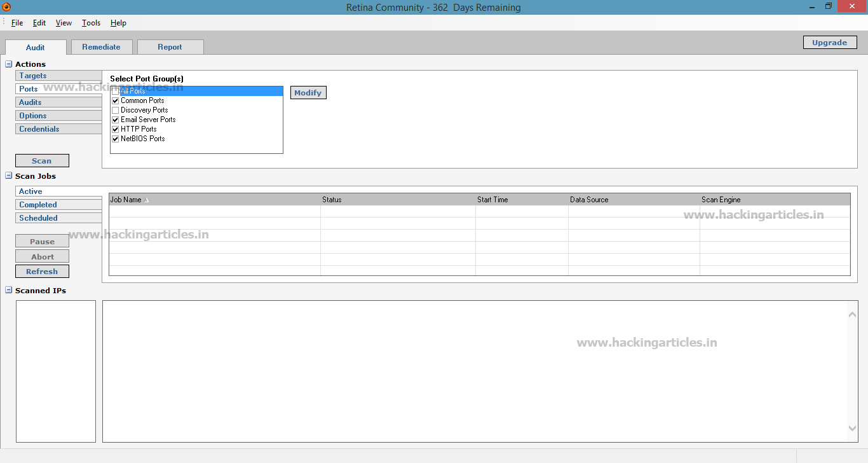Click the Abort button

click(42, 257)
